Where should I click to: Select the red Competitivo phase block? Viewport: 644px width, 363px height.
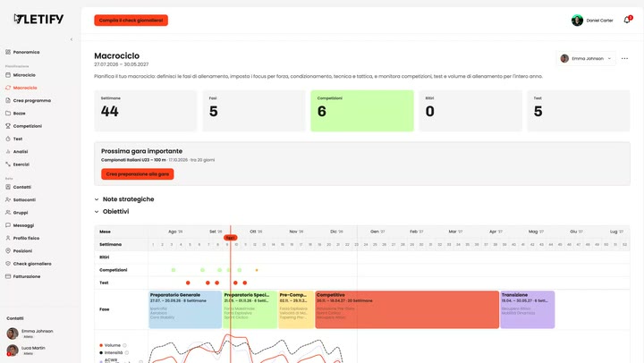point(407,309)
